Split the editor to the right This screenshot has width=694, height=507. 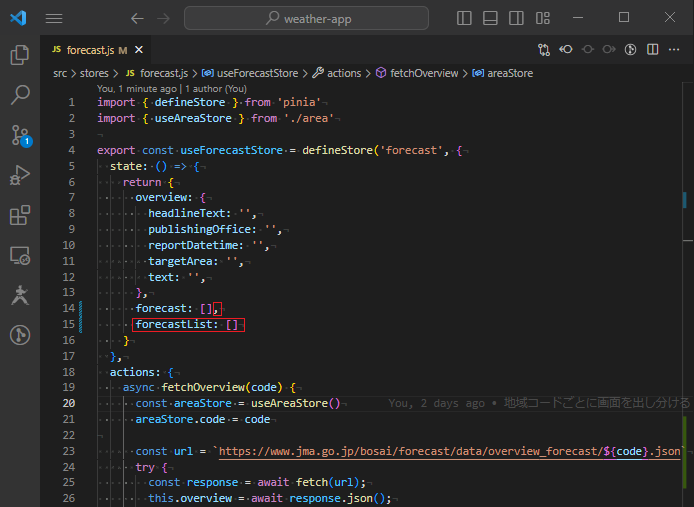point(652,50)
